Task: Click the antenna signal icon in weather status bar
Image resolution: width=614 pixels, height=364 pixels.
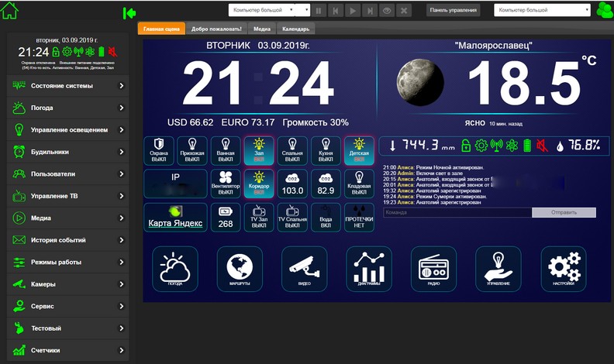Action: pyautogui.click(x=496, y=146)
